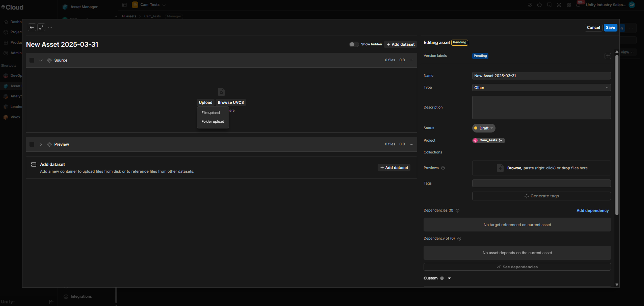This screenshot has height=306, width=644.
Task: Open Integrations in the side menu
Action: pyautogui.click(x=81, y=296)
